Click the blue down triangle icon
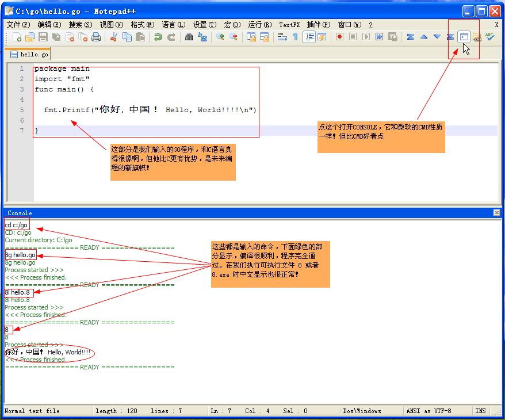The height and width of the screenshot is (420, 505). click(x=437, y=37)
